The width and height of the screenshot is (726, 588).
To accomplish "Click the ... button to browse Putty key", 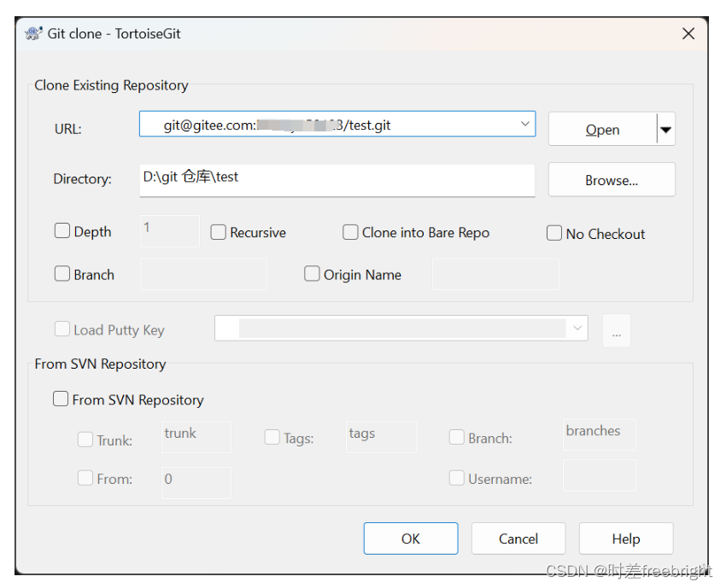I will pyautogui.click(x=617, y=330).
